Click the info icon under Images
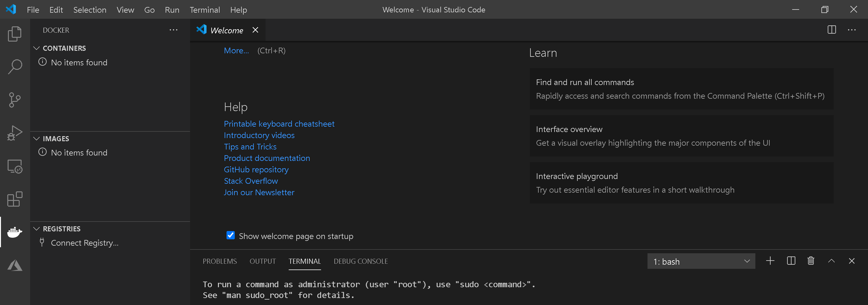Image resolution: width=868 pixels, height=305 pixels. [x=43, y=152]
